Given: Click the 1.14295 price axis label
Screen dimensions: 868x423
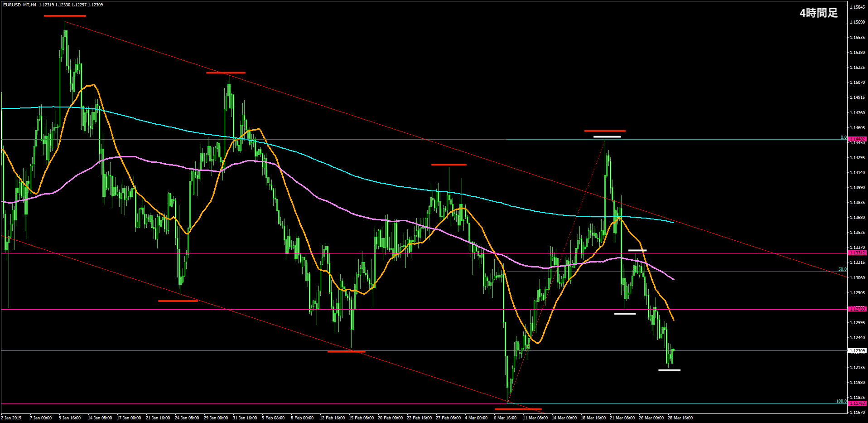Looking at the screenshot, I should [x=857, y=158].
